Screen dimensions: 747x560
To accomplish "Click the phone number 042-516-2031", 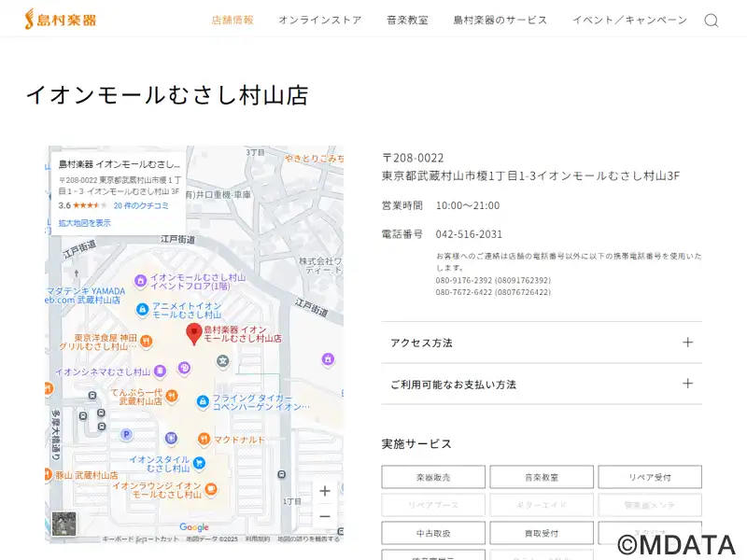I will pos(469,234).
